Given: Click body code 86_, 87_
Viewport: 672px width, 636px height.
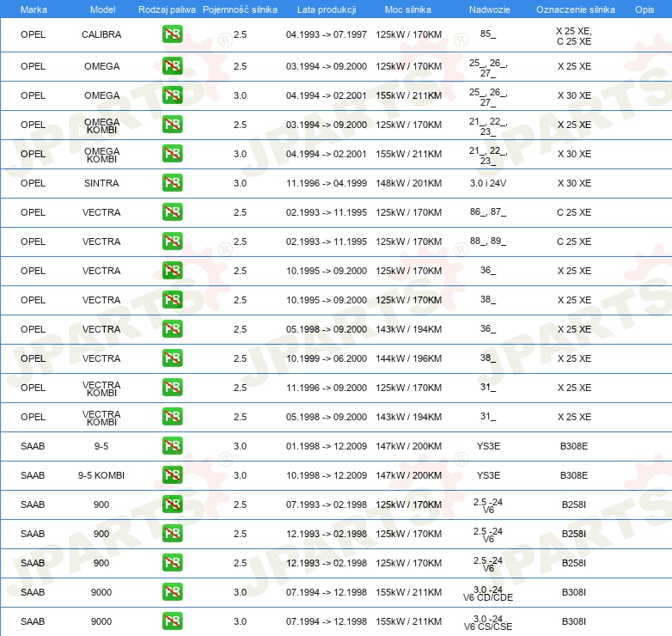Looking at the screenshot, I should (488, 211).
